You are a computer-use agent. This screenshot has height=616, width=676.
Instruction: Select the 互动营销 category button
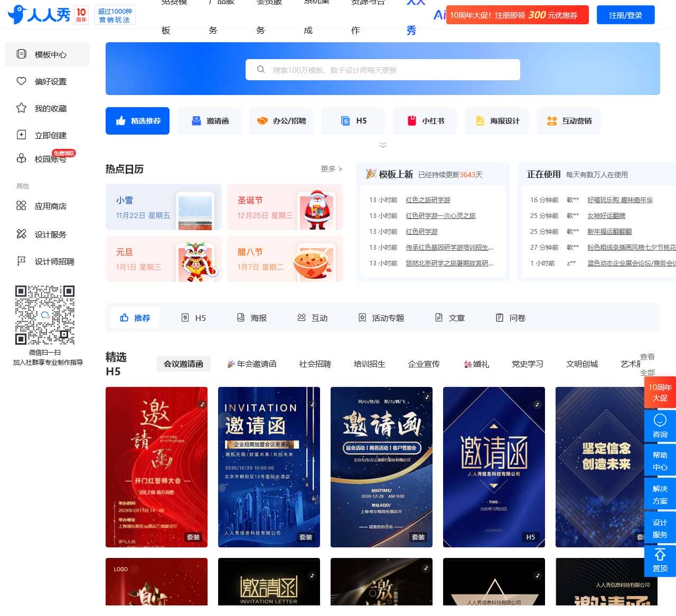[568, 121]
